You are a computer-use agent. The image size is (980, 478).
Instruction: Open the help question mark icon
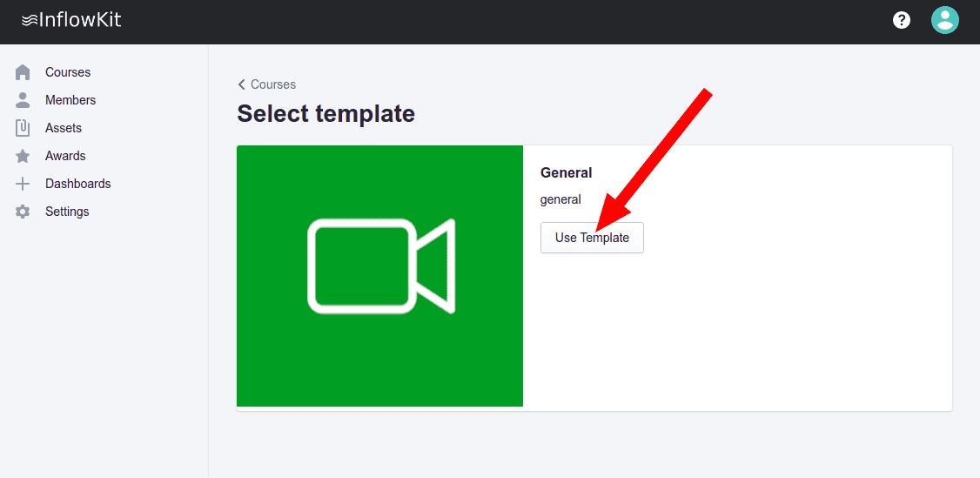click(x=902, y=20)
